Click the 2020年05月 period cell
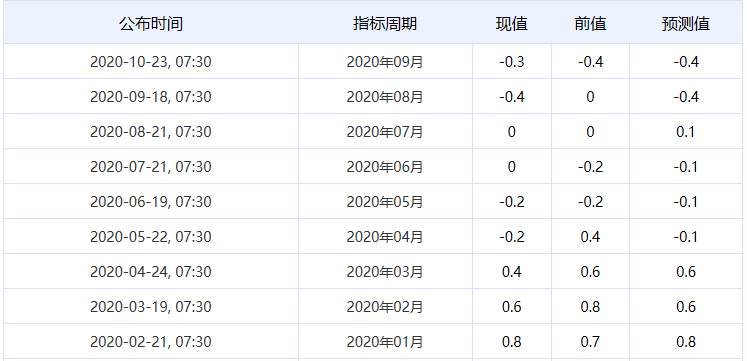747x361 pixels. pos(385,201)
